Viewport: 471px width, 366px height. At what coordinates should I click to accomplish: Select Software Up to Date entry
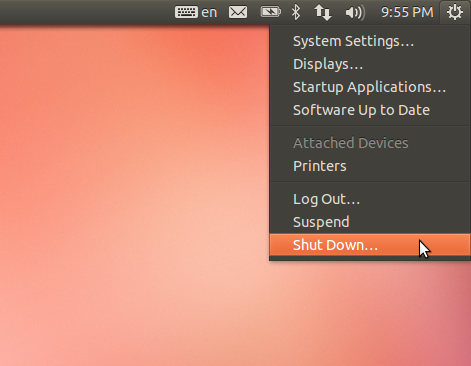[x=370, y=110]
